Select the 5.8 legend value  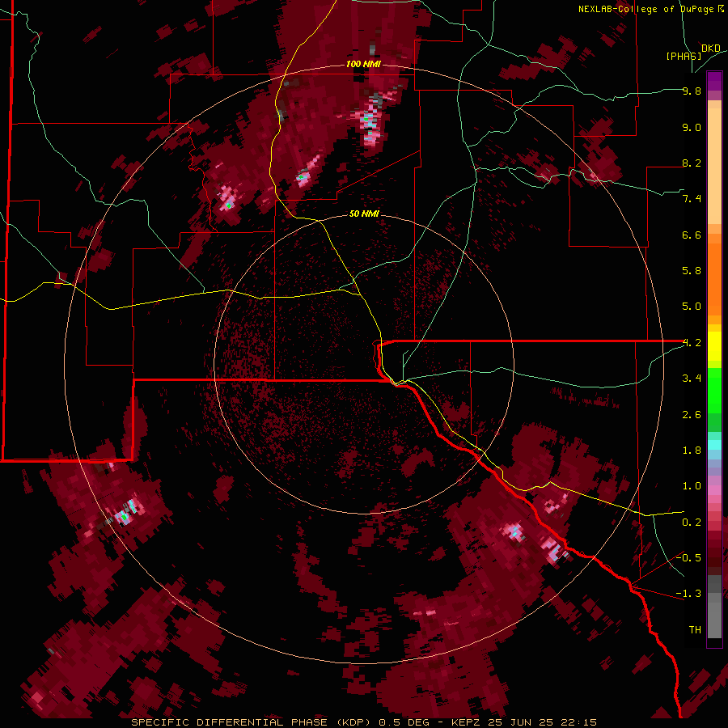(x=692, y=271)
